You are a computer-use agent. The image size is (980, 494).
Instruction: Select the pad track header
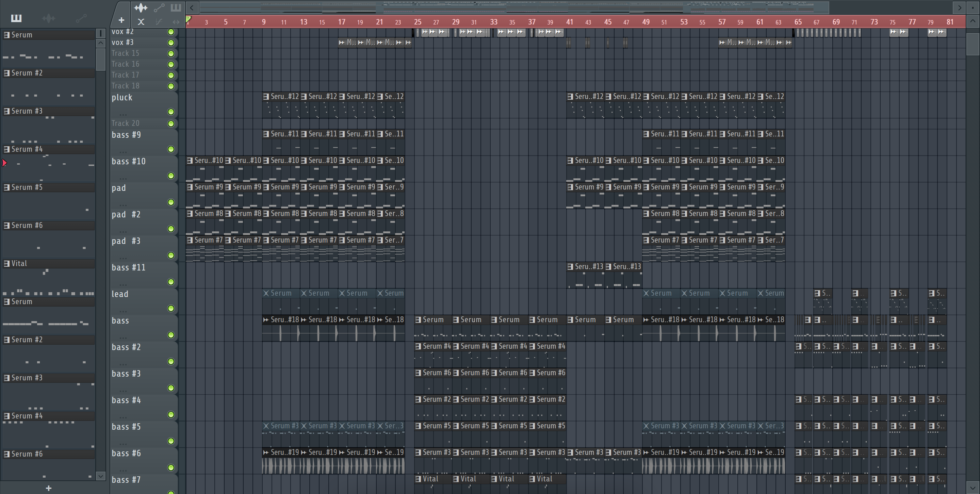pyautogui.click(x=144, y=195)
